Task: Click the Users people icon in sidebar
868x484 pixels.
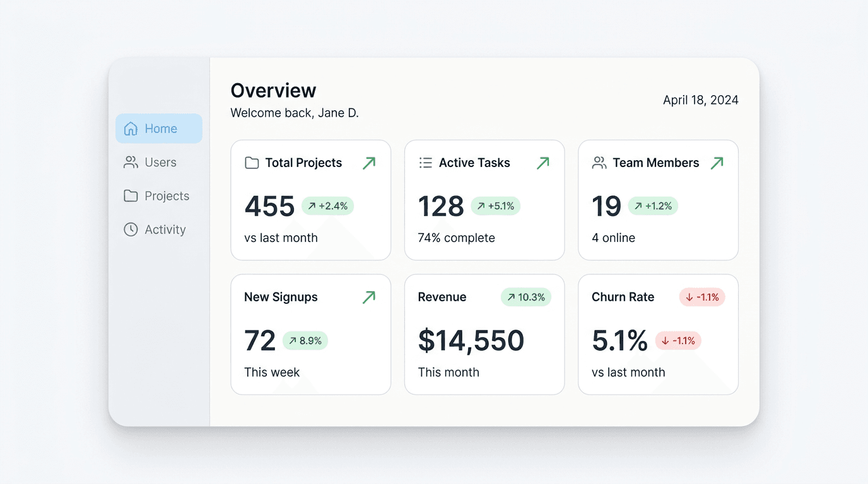Action: (131, 163)
